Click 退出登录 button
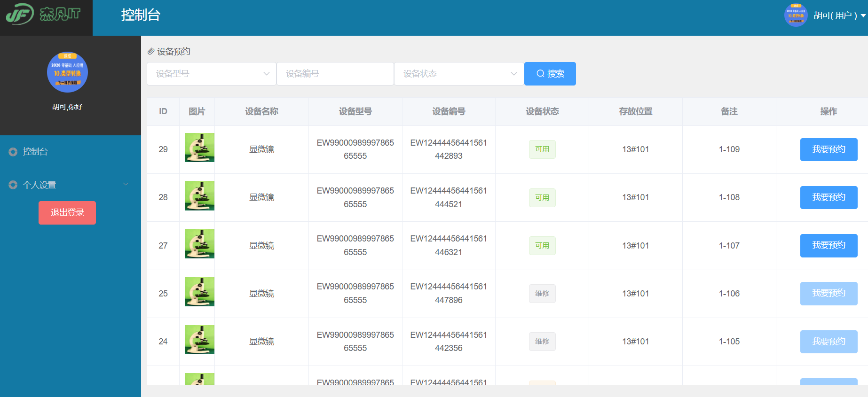The width and height of the screenshot is (868, 397). coord(67,213)
